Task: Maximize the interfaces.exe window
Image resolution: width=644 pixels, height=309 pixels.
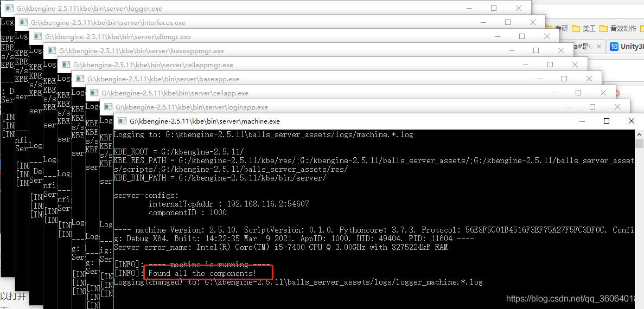Action: 508,22
